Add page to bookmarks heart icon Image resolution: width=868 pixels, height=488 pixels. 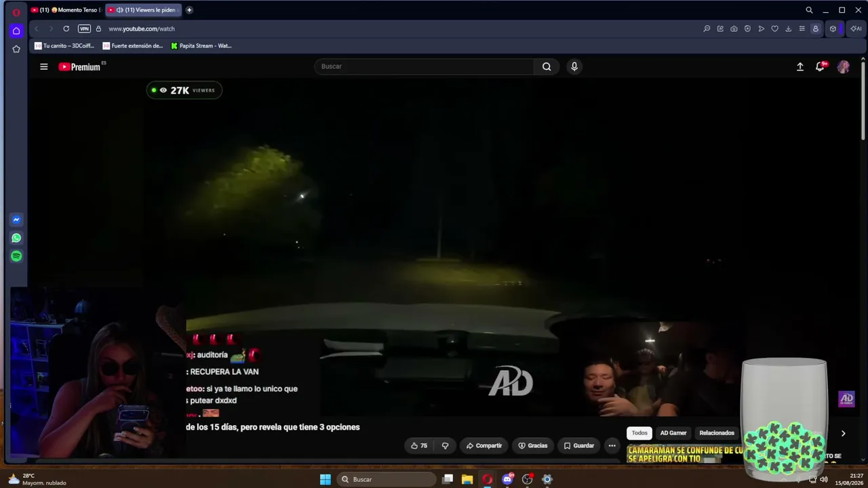pos(774,28)
